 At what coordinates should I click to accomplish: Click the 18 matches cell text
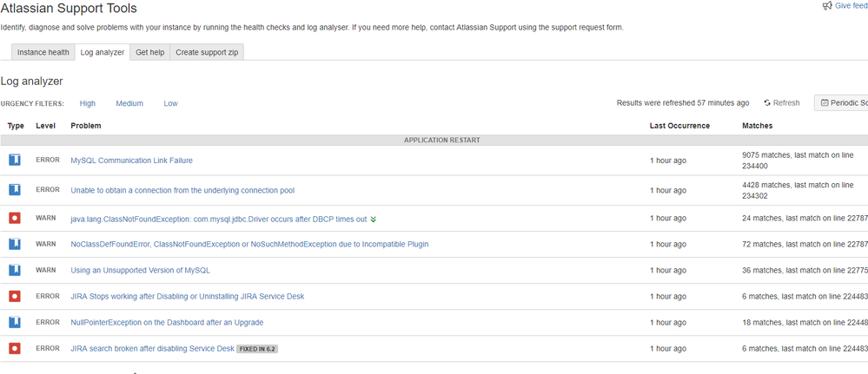click(x=805, y=322)
